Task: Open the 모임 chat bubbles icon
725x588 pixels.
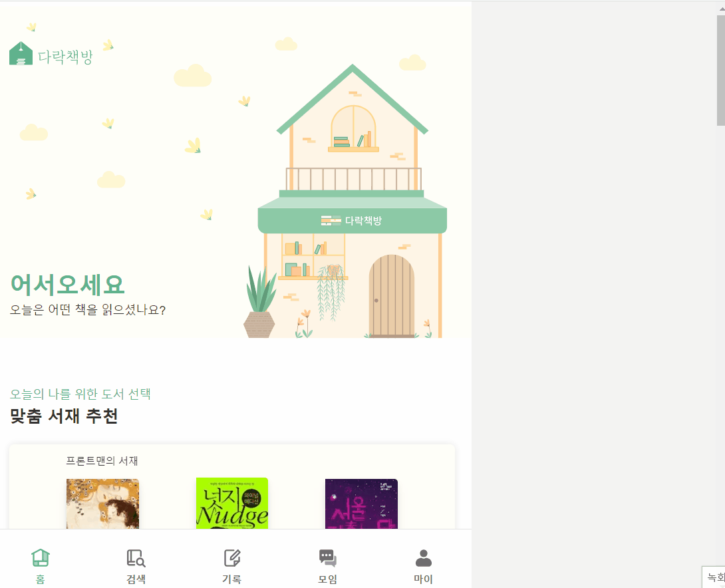Action: click(327, 558)
